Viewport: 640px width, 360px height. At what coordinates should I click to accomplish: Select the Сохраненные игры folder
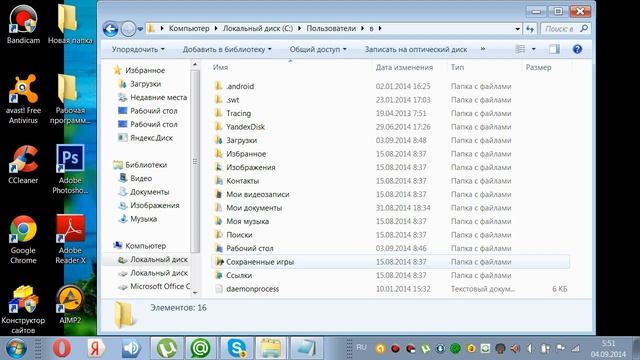(x=390, y=262)
